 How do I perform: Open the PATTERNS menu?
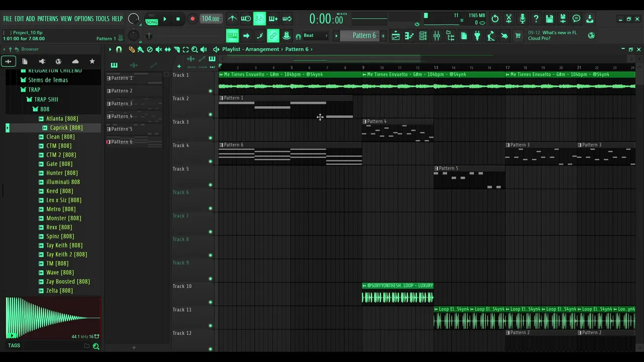[48, 19]
